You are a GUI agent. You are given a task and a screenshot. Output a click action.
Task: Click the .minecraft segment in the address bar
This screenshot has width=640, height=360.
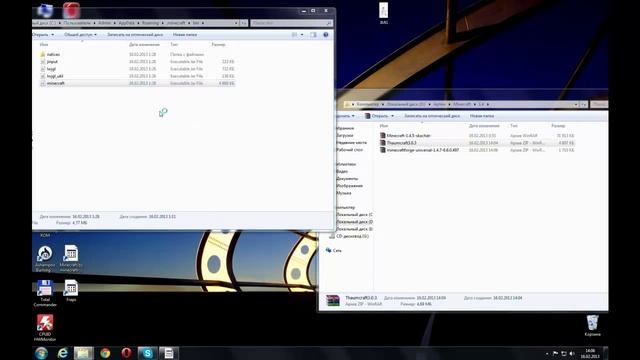176,23
